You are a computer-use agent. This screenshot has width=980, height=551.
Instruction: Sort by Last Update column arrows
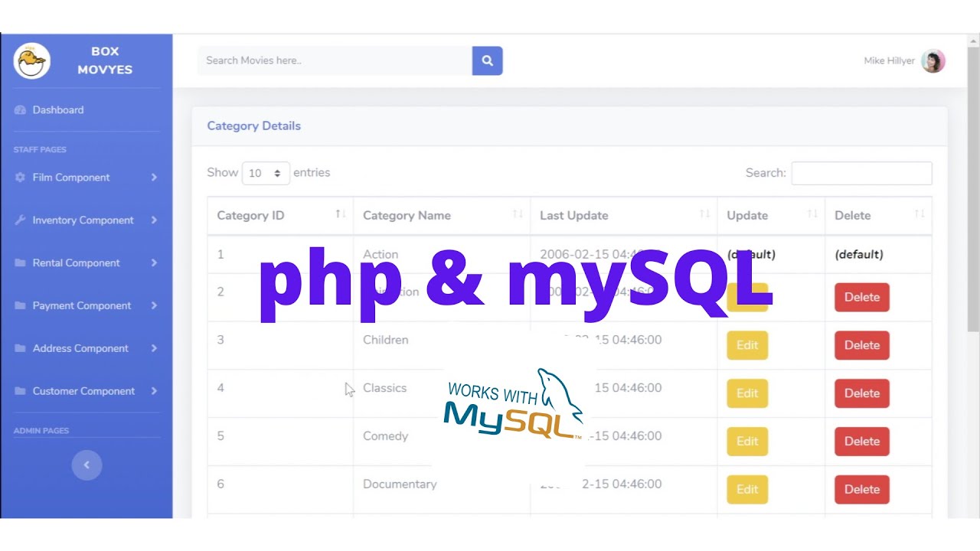704,214
